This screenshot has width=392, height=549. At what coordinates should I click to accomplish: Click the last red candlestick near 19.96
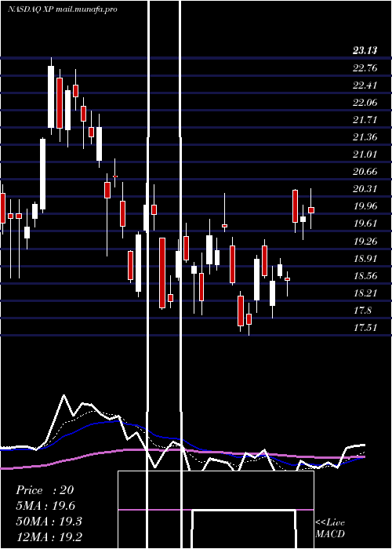coord(311,210)
